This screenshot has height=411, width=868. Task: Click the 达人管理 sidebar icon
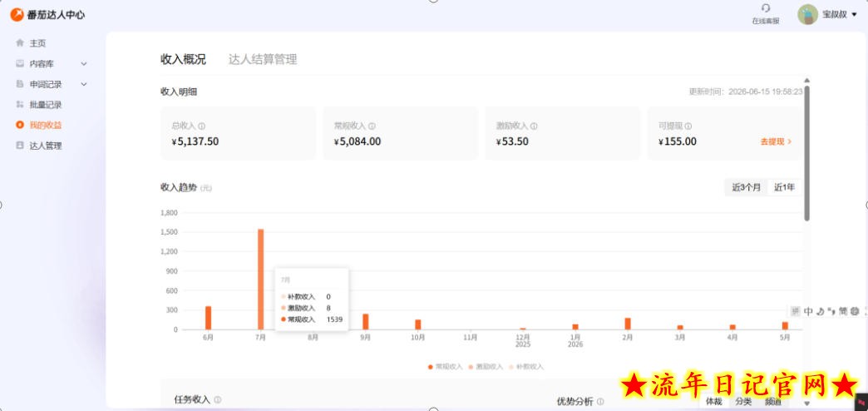tap(20, 145)
